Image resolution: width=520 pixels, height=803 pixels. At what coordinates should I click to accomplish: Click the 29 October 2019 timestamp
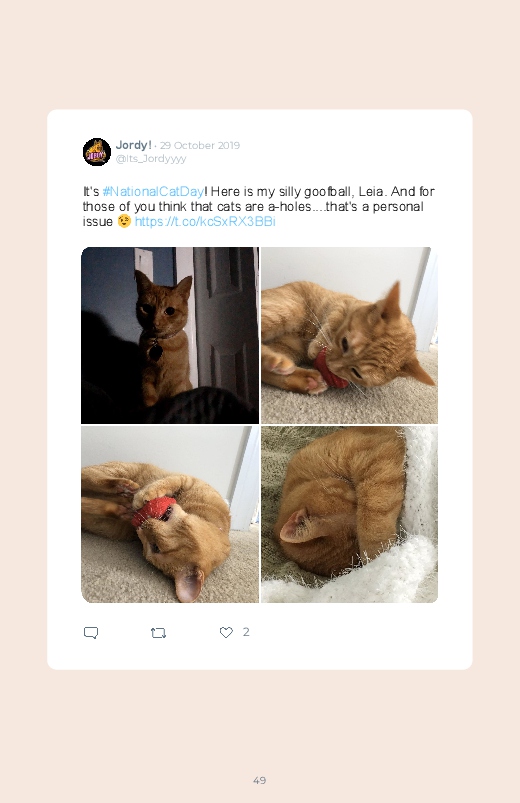pyautogui.click(x=200, y=145)
